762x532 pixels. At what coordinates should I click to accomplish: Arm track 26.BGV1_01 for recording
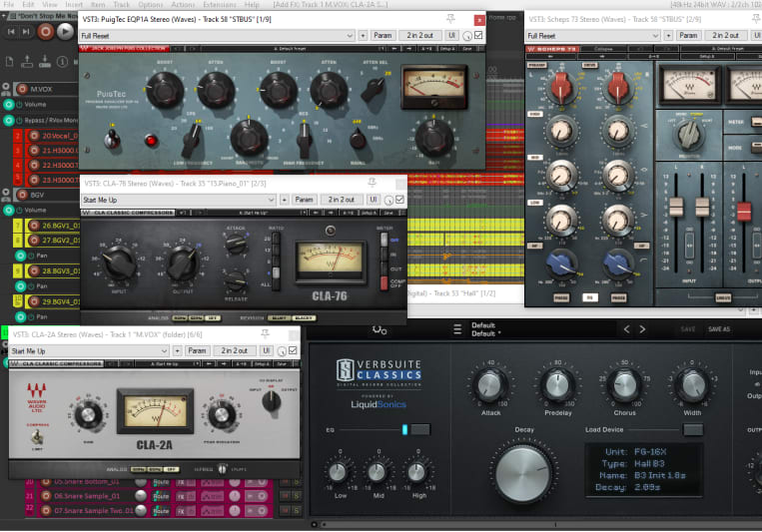coord(34,226)
